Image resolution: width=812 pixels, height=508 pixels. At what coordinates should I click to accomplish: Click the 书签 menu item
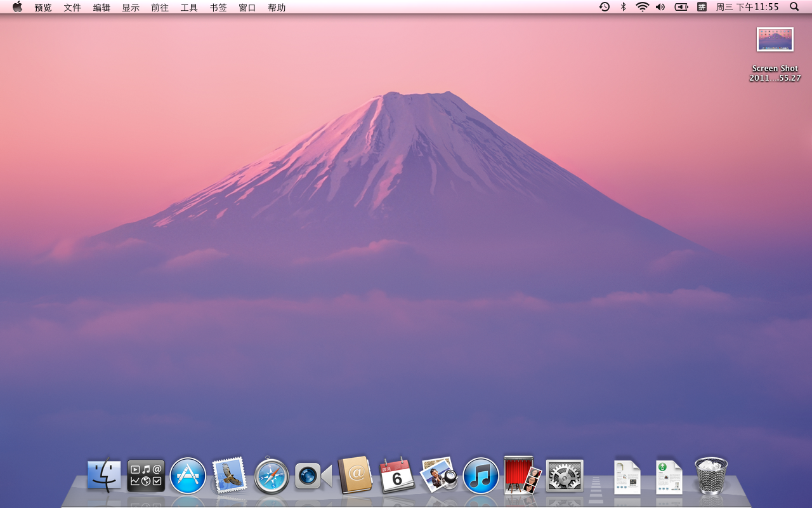218,8
